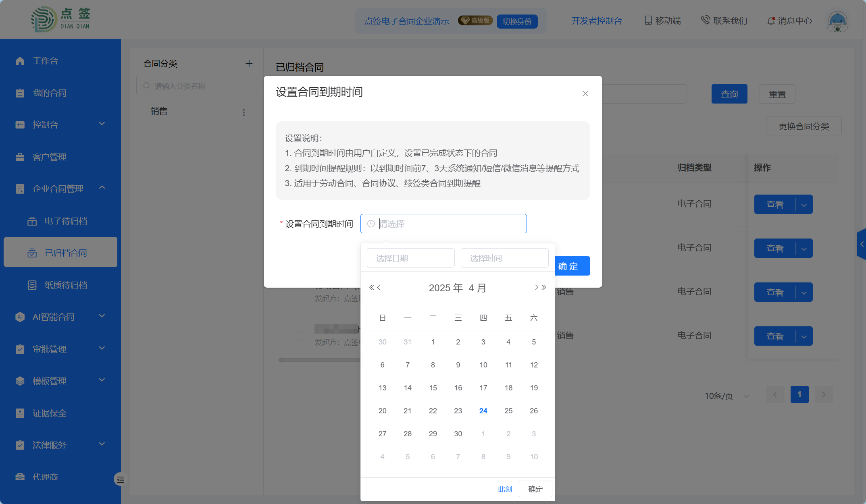Viewport: 866px width, 504px height.
Task: Click previous year double-arrow in calendar
Action: tap(371, 287)
